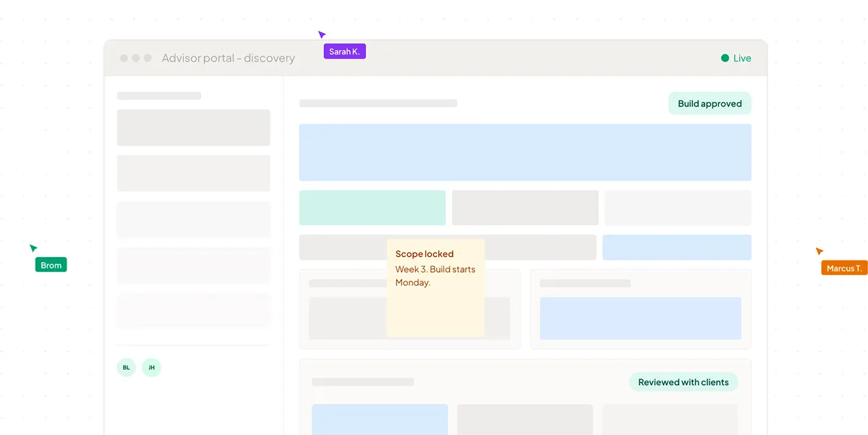Select Brom's cursor label
Viewport: 868px width, 435px height.
click(51, 264)
